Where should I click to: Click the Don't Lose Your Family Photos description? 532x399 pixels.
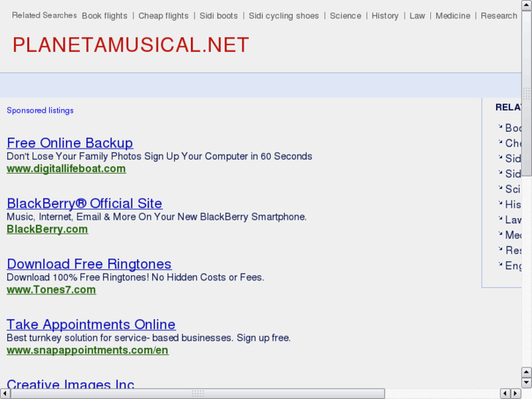point(159,156)
